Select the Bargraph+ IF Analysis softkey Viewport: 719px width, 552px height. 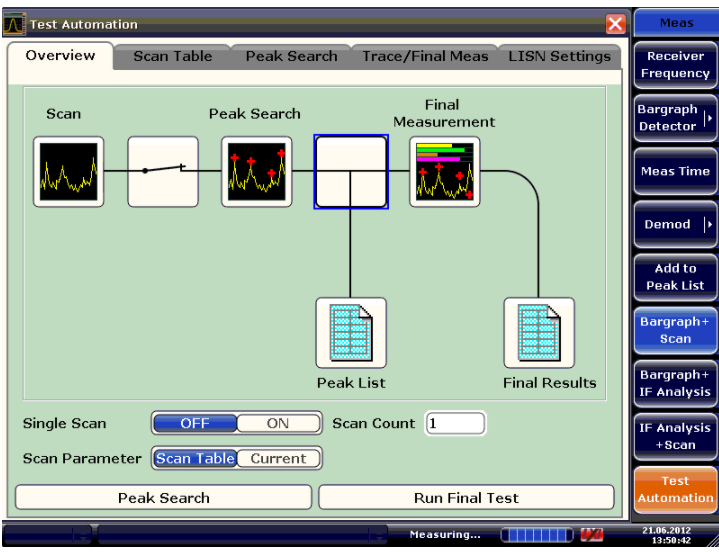675,383
